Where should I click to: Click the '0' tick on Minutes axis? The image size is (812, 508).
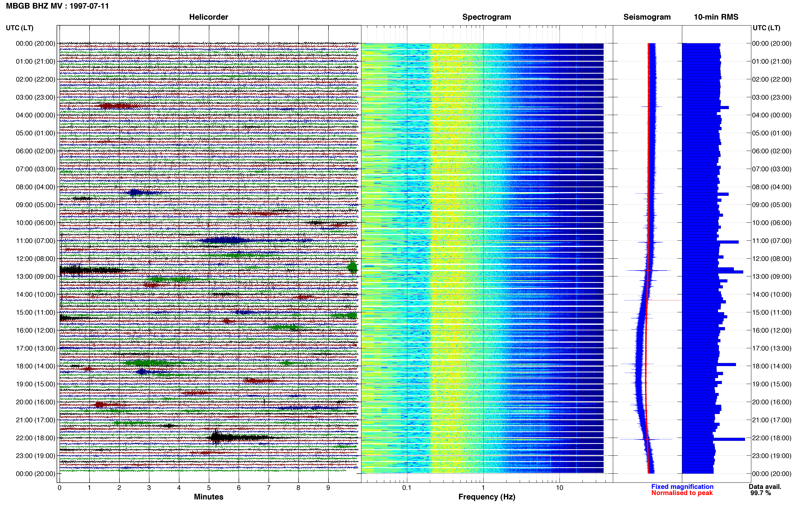(x=59, y=488)
